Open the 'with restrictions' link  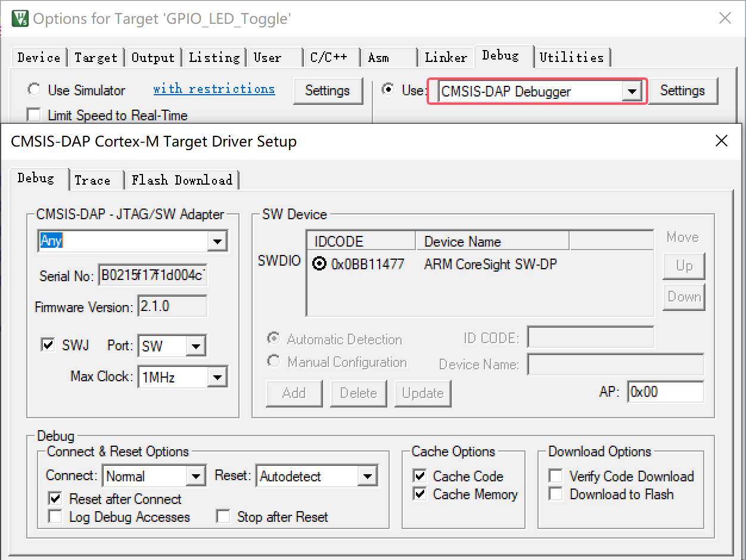[214, 89]
